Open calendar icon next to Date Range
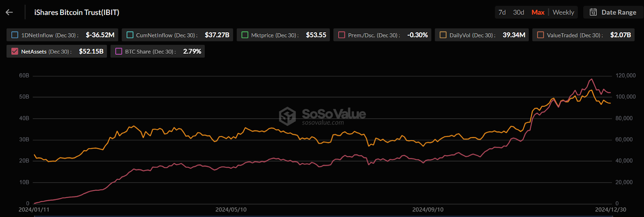Screen dimensions: 644x217 (x=593, y=12)
